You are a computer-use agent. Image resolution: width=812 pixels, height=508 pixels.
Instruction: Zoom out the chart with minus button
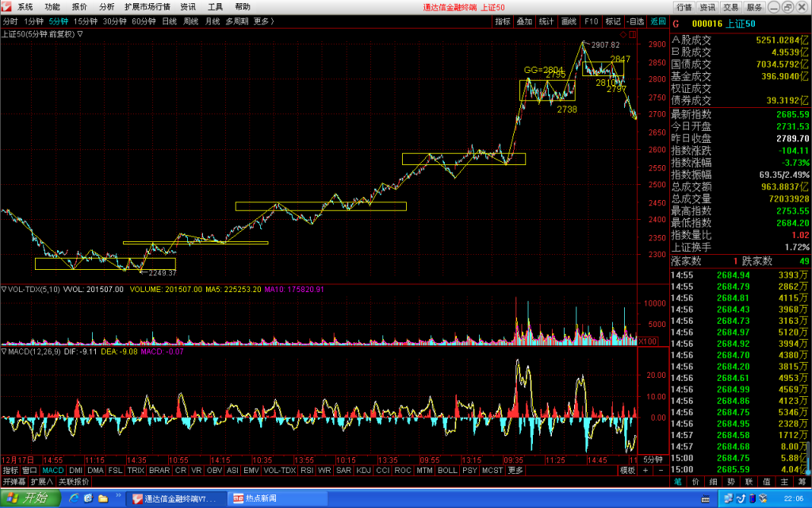(661, 470)
